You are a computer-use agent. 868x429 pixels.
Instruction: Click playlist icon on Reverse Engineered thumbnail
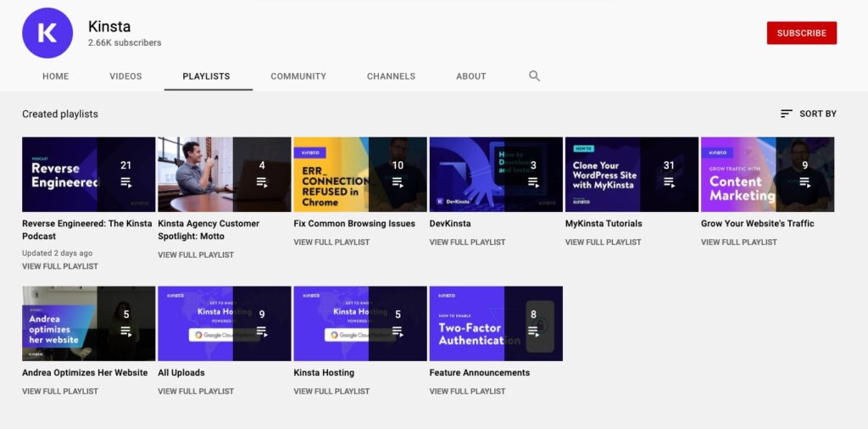(x=126, y=182)
